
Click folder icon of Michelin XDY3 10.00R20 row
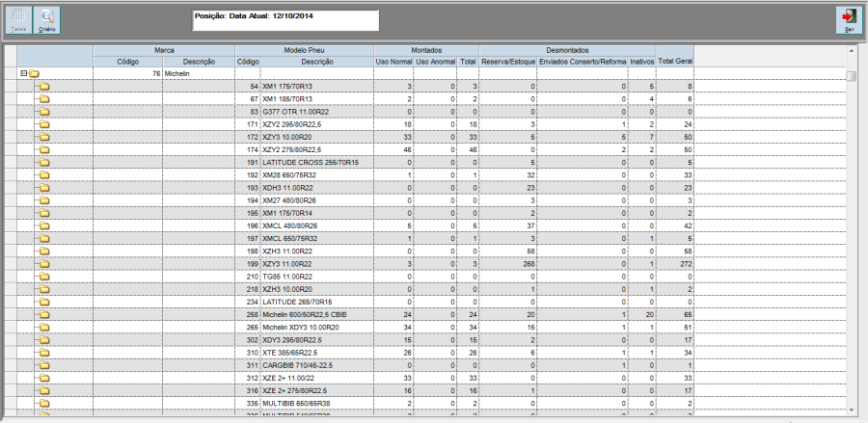point(44,328)
